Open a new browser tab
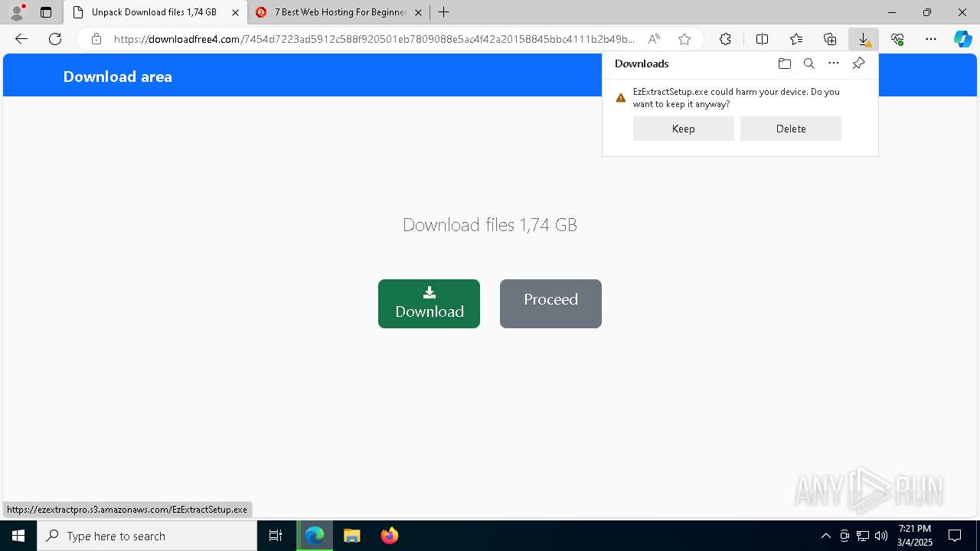The width and height of the screenshot is (980, 551). point(444,12)
